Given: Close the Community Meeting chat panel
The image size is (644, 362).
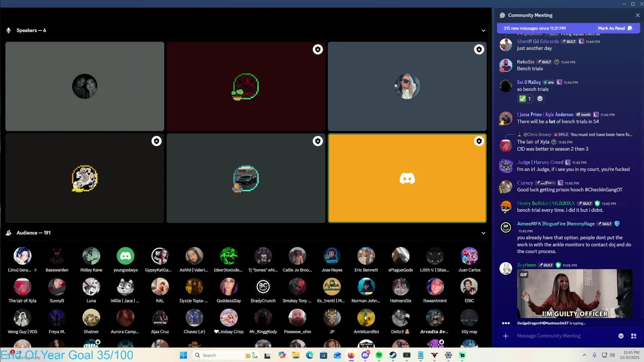Looking at the screenshot, I should click(637, 15).
